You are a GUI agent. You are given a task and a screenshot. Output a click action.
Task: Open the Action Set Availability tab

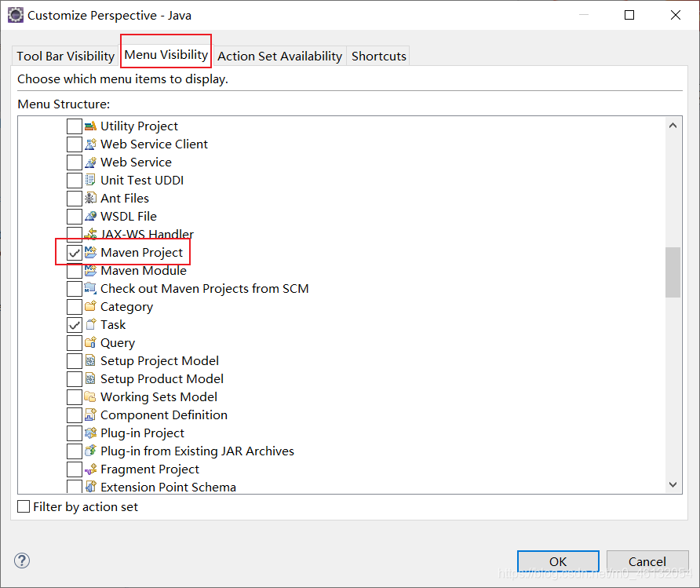(x=279, y=56)
